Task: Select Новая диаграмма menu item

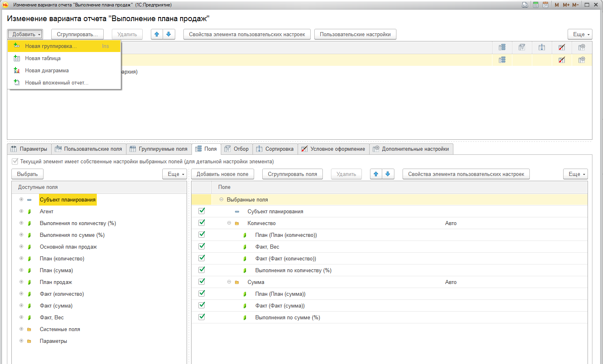Action: [64, 71]
